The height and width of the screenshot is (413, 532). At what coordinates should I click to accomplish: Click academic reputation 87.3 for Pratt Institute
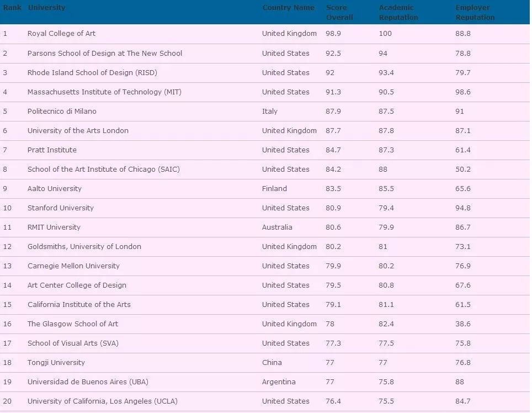[386, 150]
